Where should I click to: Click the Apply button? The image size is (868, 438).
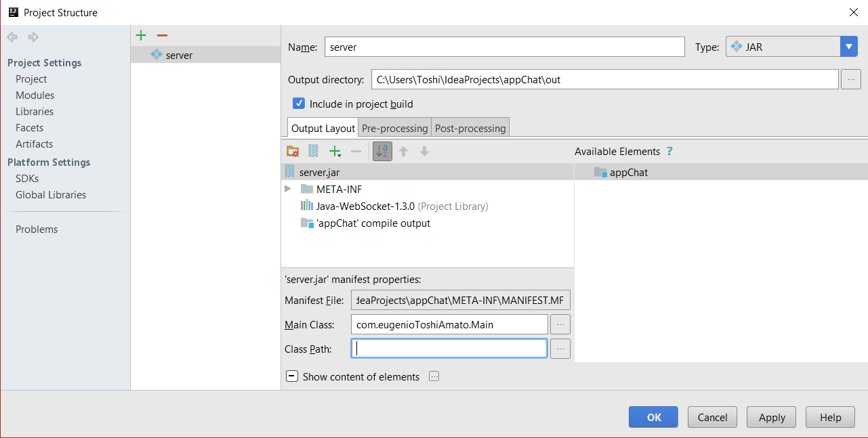tap(771, 417)
